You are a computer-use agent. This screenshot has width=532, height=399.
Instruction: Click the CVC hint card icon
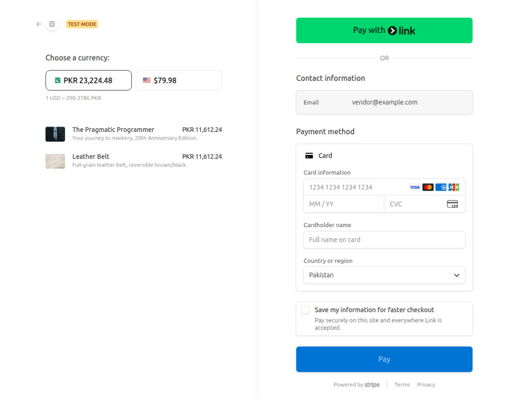tap(452, 204)
